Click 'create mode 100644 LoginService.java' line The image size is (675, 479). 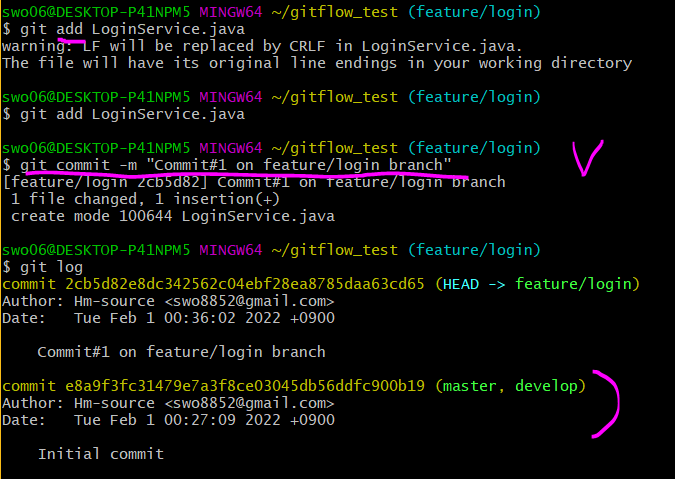click(173, 216)
